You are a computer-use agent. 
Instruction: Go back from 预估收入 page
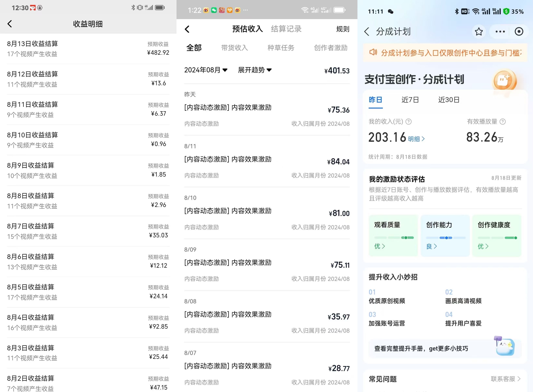(x=187, y=29)
